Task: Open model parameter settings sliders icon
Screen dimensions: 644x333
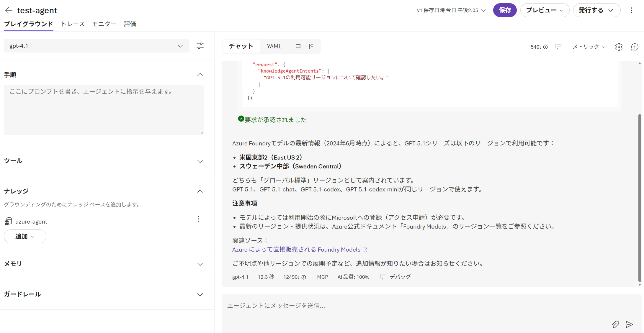Action: click(x=200, y=46)
